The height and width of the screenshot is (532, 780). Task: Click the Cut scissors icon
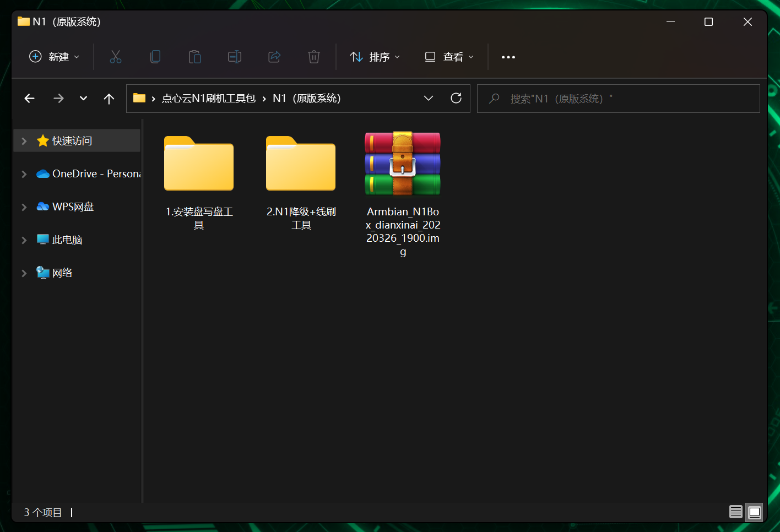click(116, 57)
